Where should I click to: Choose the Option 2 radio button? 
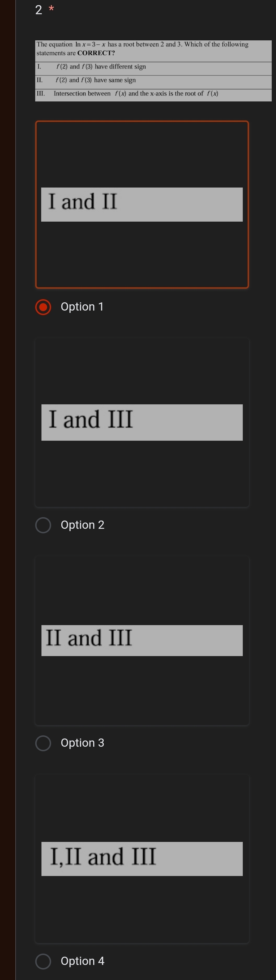43,525
